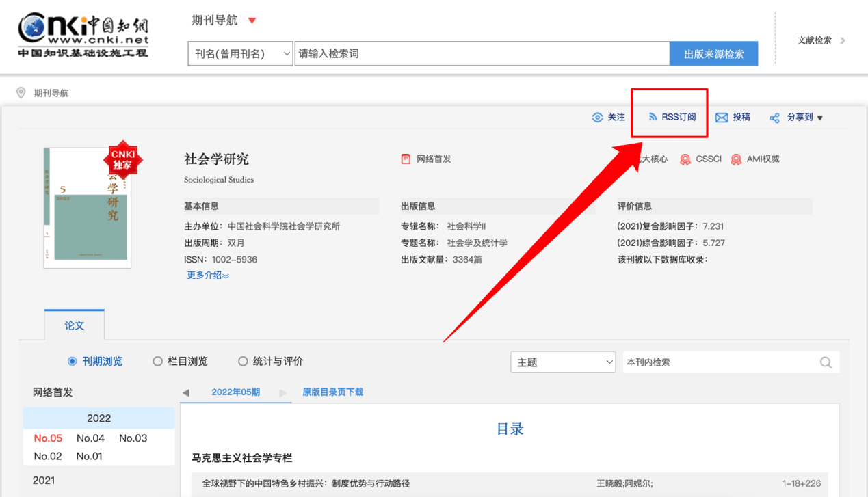This screenshot has width=868, height=497.
Task: Click the 出版来源检索 search button
Action: point(713,53)
